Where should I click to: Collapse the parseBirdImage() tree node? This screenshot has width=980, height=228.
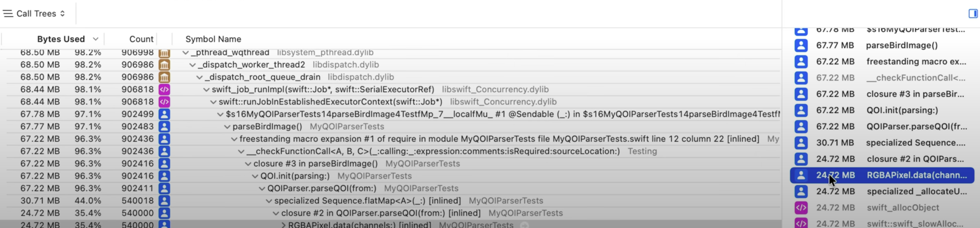point(227,127)
